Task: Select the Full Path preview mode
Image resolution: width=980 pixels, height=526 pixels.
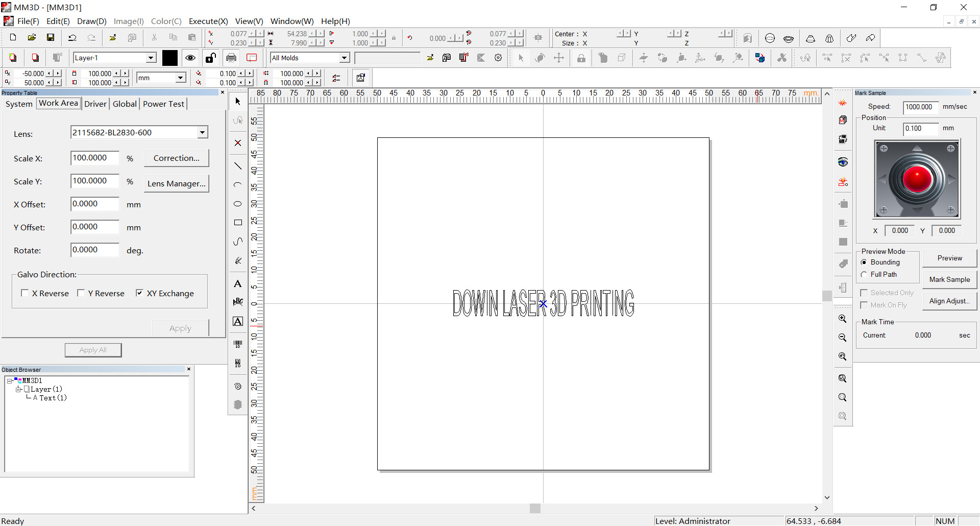Action: pos(864,275)
